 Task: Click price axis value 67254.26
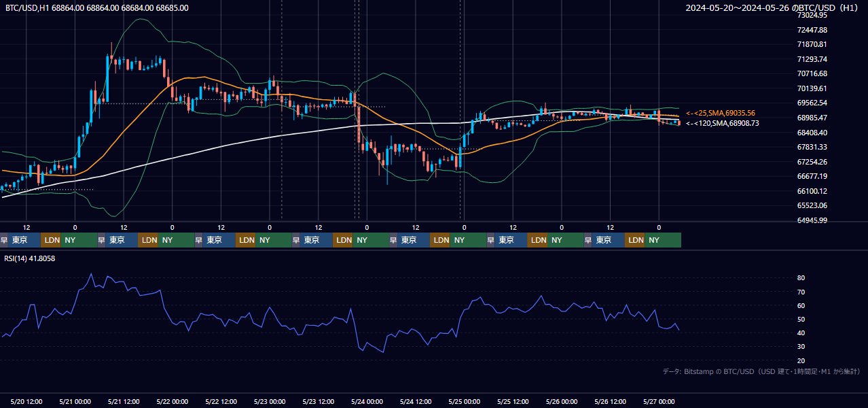[812, 162]
